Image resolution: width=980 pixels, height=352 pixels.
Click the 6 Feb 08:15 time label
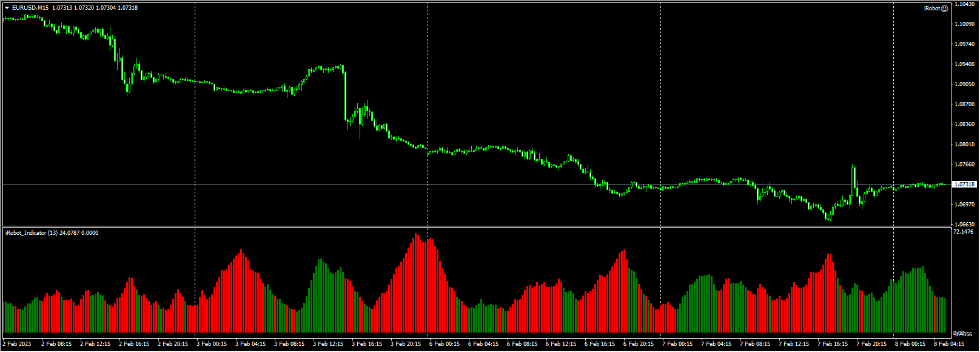pos(522,344)
